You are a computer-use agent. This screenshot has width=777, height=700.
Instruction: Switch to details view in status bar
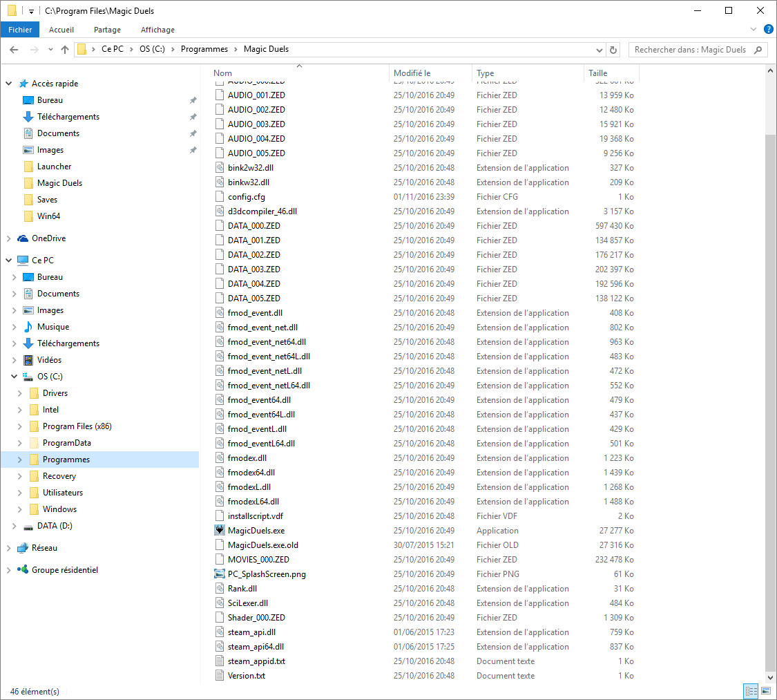pyautogui.click(x=751, y=691)
